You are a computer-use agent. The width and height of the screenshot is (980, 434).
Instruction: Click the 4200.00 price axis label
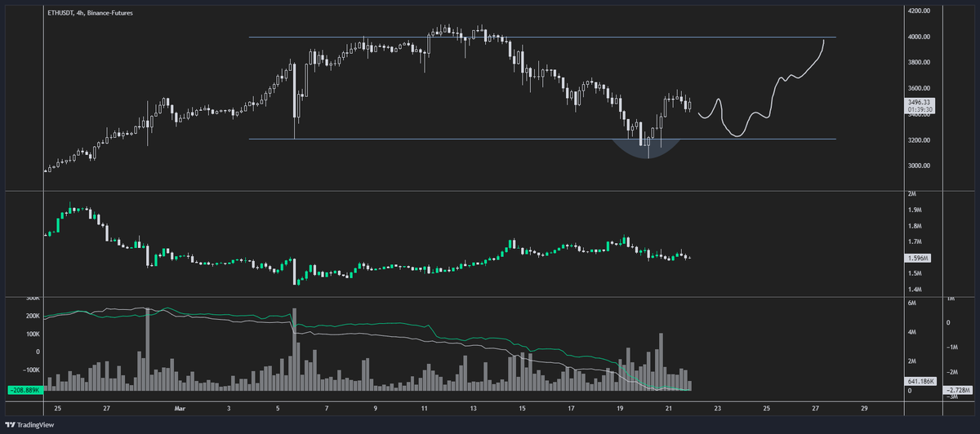click(x=919, y=11)
